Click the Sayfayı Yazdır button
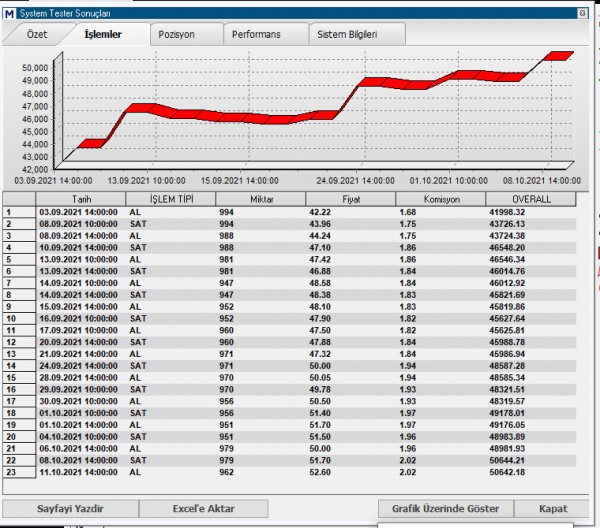This screenshot has height=528, width=600. pos(70,508)
